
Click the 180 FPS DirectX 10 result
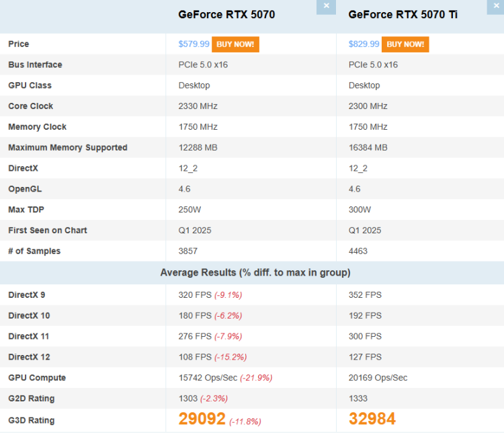pyautogui.click(x=195, y=315)
